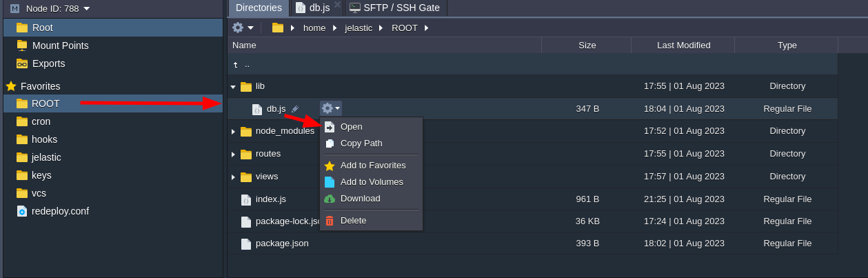868x278 pixels.
Task: Expand the views folder tree arrow
Action: [x=233, y=177]
